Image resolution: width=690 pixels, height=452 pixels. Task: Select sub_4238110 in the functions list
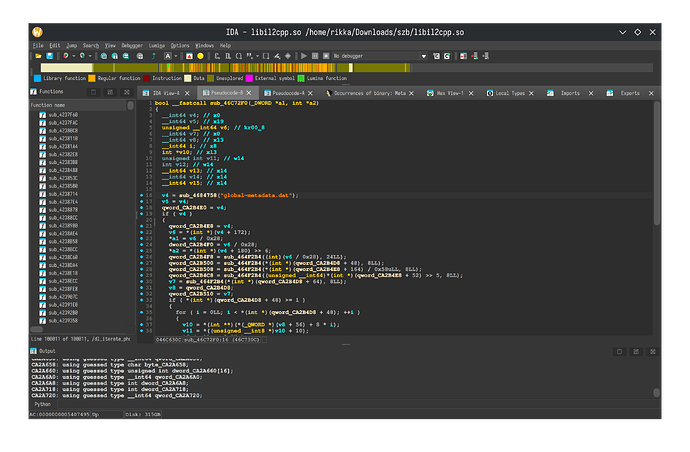click(x=63, y=139)
